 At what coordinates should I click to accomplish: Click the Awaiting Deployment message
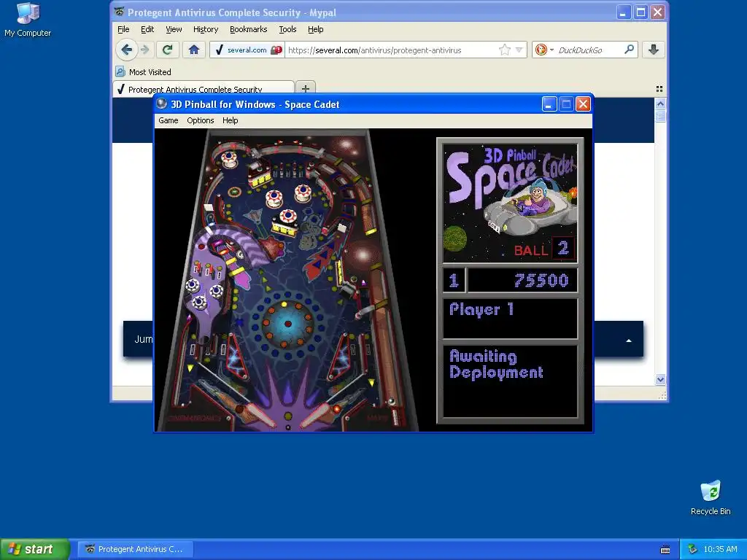pyautogui.click(x=496, y=364)
